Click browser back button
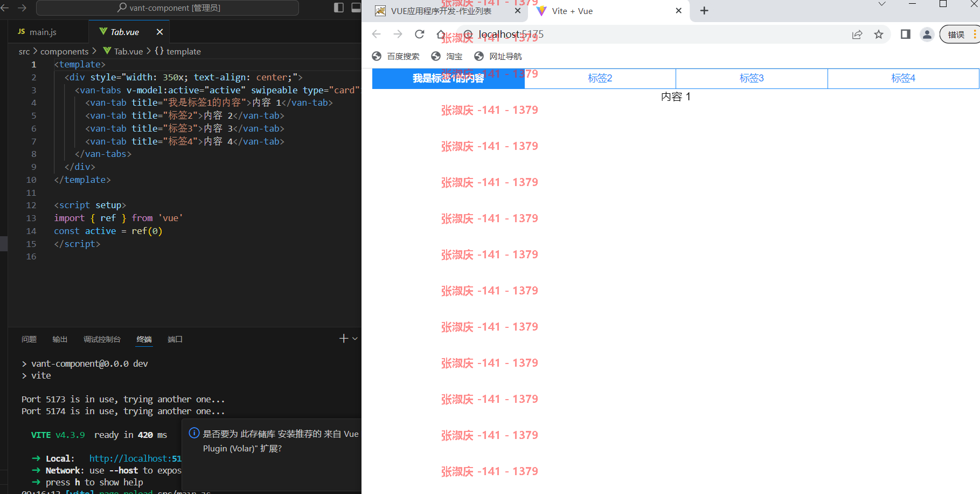The width and height of the screenshot is (980, 494). [376, 34]
